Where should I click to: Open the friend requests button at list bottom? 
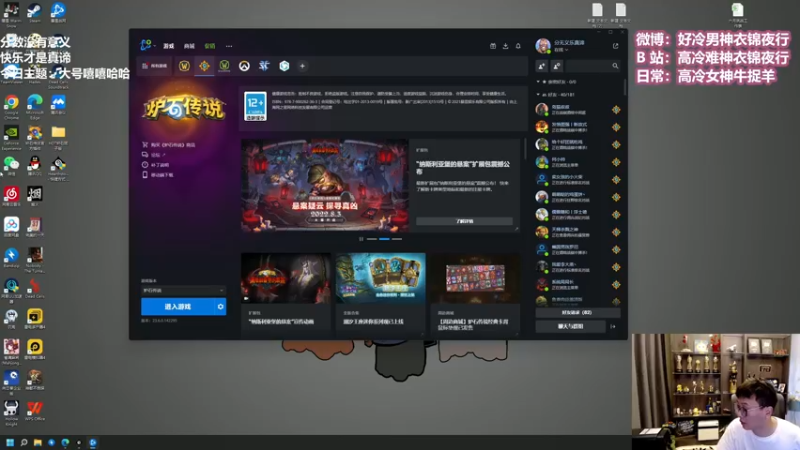pyautogui.click(x=578, y=312)
